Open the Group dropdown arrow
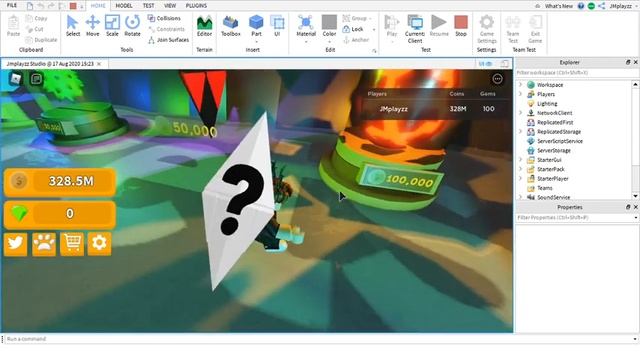The height and width of the screenshot is (360, 640). [x=370, y=18]
